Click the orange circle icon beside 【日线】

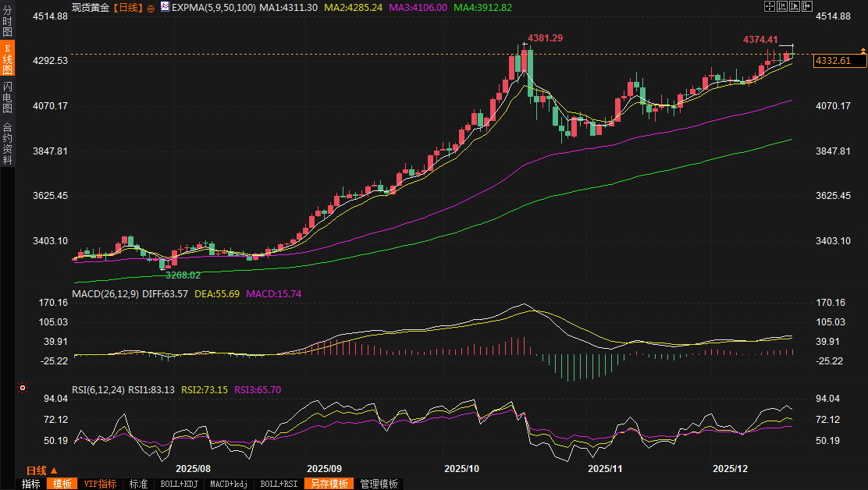pos(151,7)
